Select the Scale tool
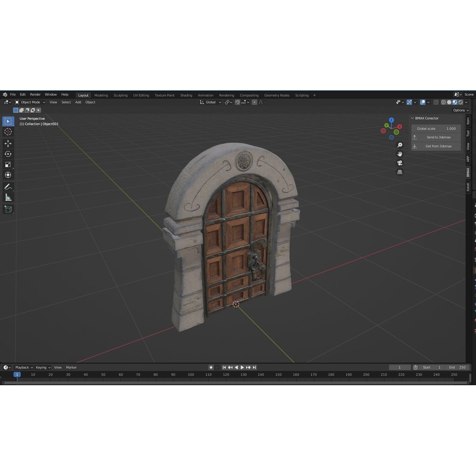The height and width of the screenshot is (476, 476). [x=8, y=164]
